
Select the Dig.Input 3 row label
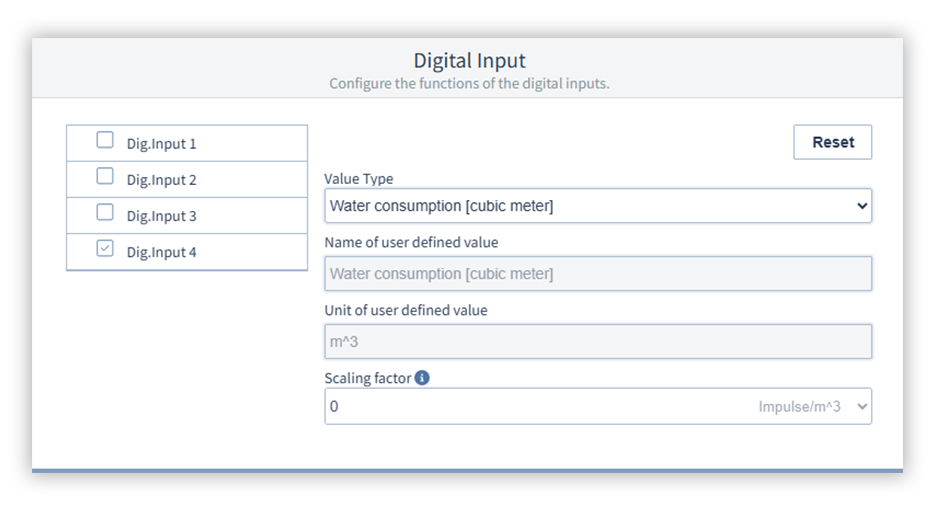161,216
